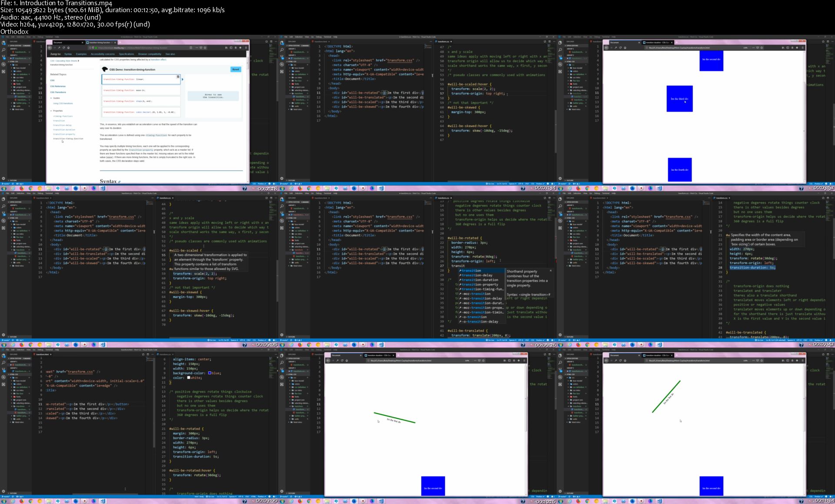Image resolution: width=835 pixels, height=504 pixels.
Task: Open Debug icon in 00:02:34 activity bar
Action: [282, 64]
